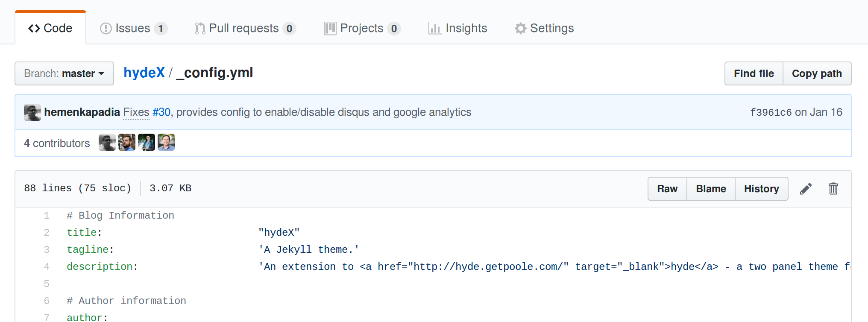
Task: Edit this file with pencil icon
Action: click(806, 189)
